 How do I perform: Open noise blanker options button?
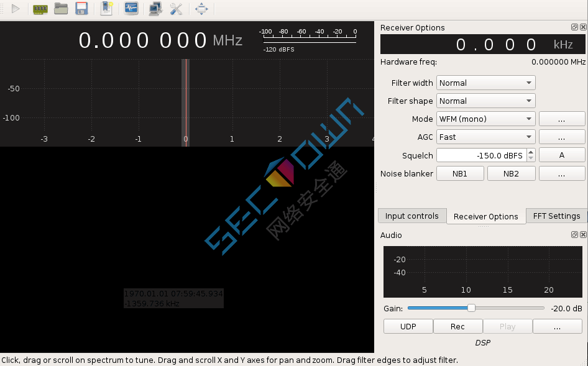tap(561, 173)
